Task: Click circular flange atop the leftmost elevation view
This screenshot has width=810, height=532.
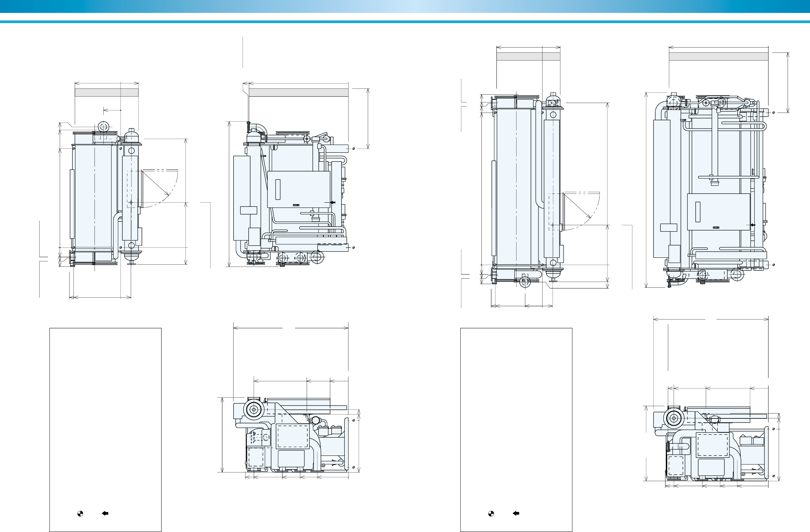Action: coord(103,127)
